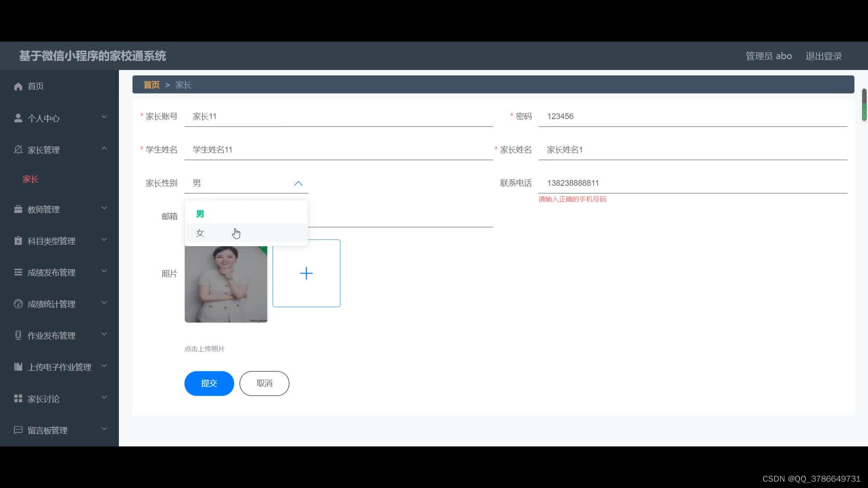The image size is (868, 488).
Task: Click the 家长管理 bell icon
Action: coord(18,150)
